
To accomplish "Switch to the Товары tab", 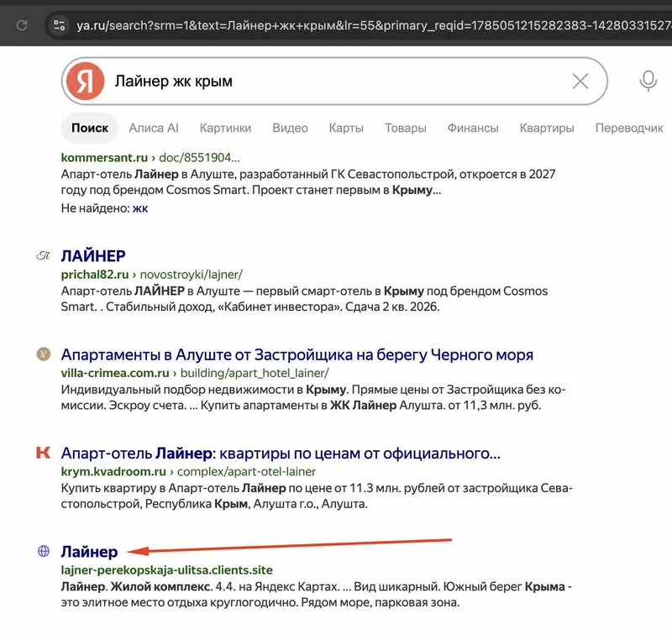I will (406, 129).
